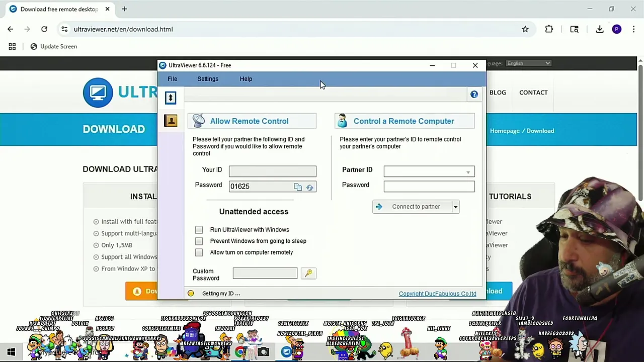This screenshot has height=362, width=644.
Task: Open Chrome extensions puzzle icon
Action: pyautogui.click(x=549, y=29)
